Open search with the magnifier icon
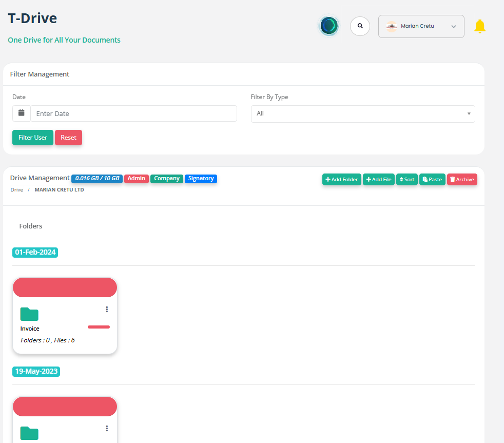Screen dimensions: 504x443 360,26
